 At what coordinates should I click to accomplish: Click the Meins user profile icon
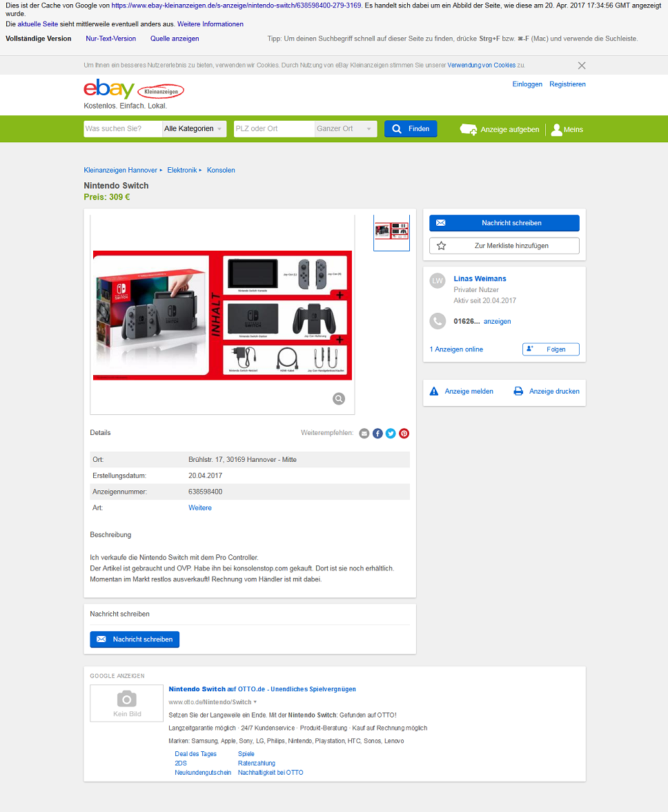[556, 130]
